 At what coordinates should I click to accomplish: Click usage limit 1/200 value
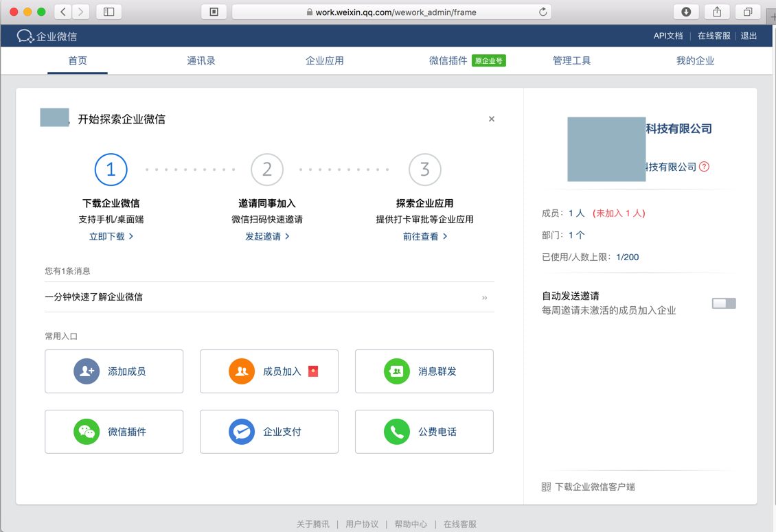point(628,257)
